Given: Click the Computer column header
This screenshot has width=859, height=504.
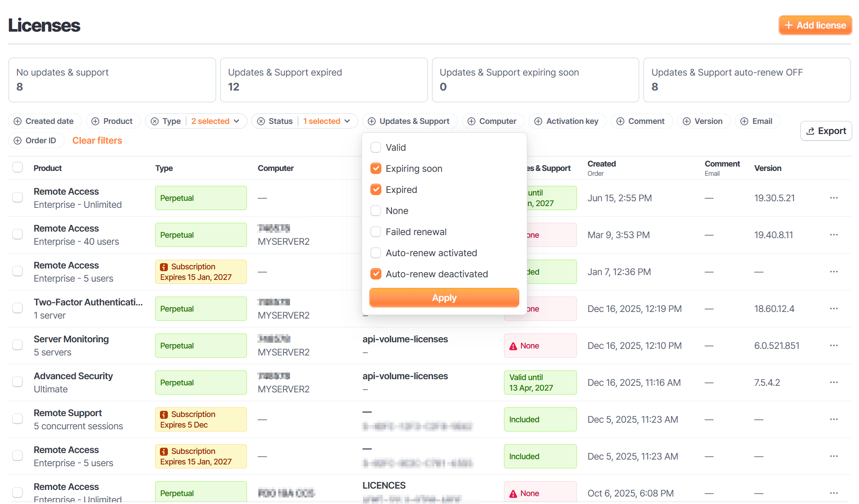Looking at the screenshot, I should coord(275,168).
